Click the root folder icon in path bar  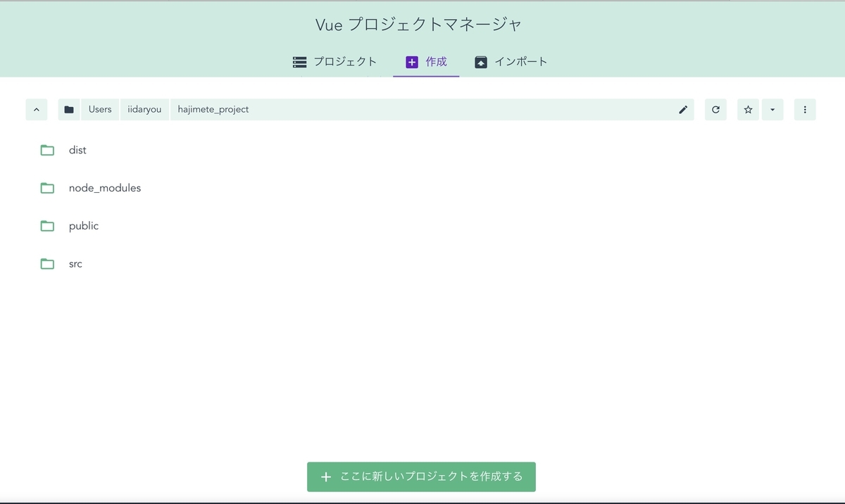coord(69,110)
